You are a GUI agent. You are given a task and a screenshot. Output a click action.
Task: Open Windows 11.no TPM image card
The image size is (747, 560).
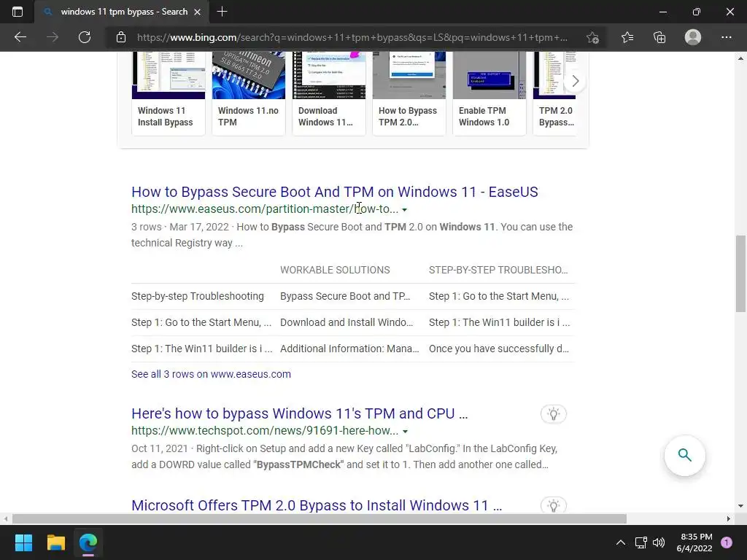pos(248,93)
